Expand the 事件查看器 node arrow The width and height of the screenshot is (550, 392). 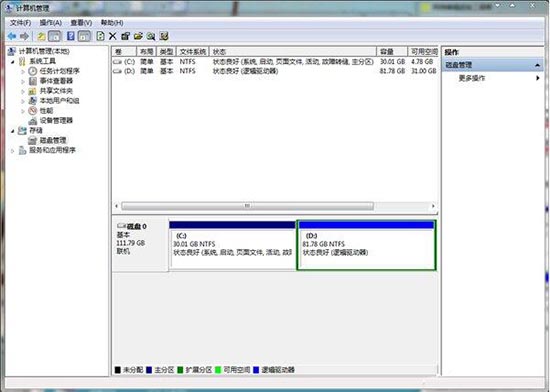tap(23, 81)
